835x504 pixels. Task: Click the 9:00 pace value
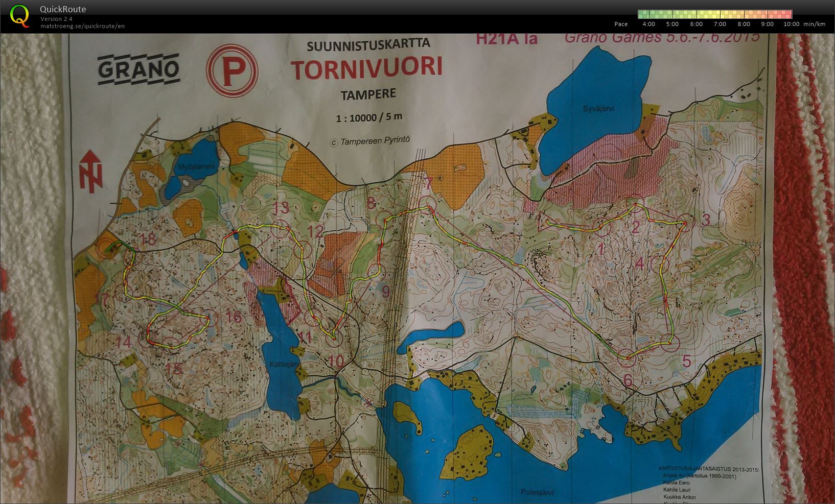pyautogui.click(x=767, y=24)
